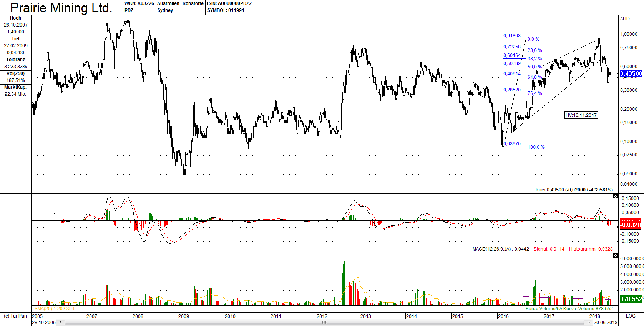The image size is (644, 326).
Task: Click the MarktKap. header
Action: coord(15,87)
